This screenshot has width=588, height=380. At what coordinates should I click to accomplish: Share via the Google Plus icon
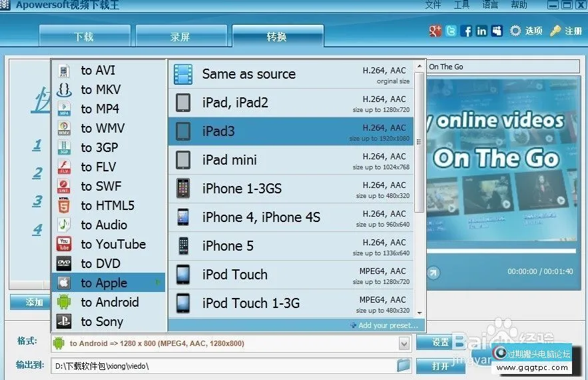click(x=435, y=31)
